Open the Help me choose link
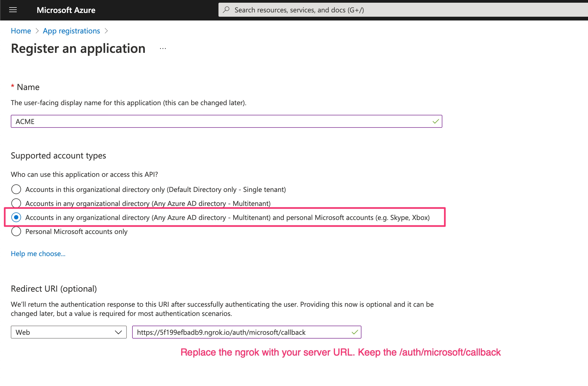Viewport: 588px width, 386px height. 38,254
